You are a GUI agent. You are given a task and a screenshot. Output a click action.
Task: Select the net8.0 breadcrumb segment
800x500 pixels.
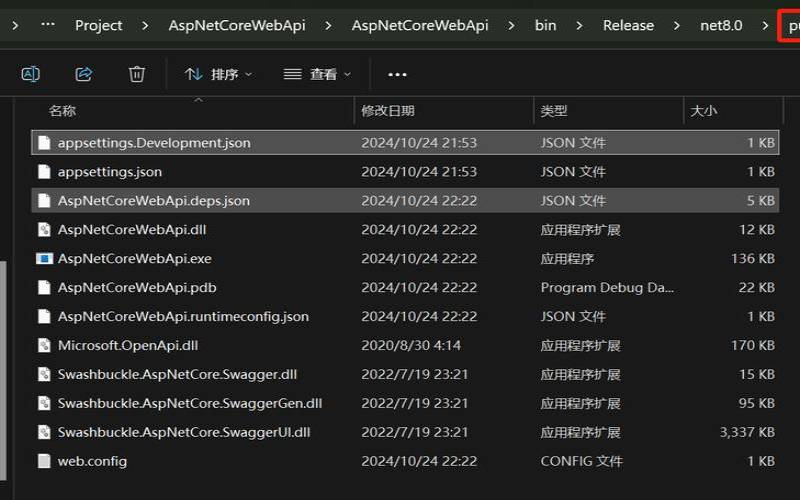point(721,25)
